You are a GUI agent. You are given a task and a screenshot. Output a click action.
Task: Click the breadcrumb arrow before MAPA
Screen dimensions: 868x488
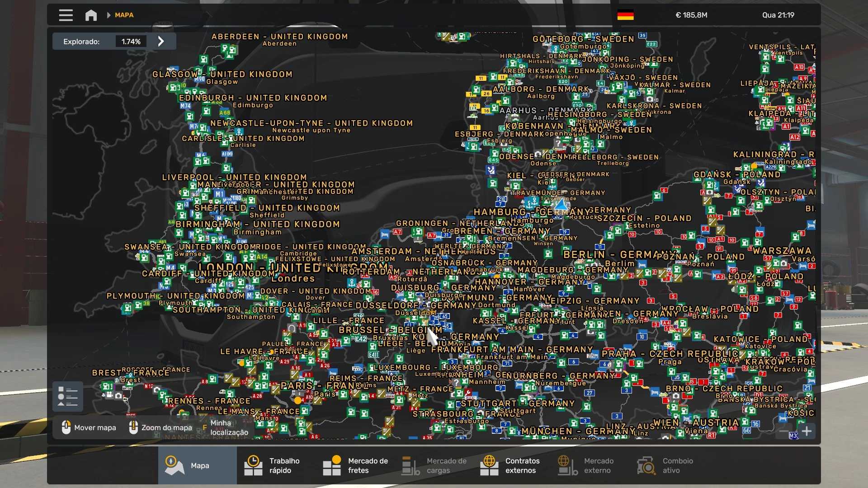pyautogui.click(x=108, y=15)
